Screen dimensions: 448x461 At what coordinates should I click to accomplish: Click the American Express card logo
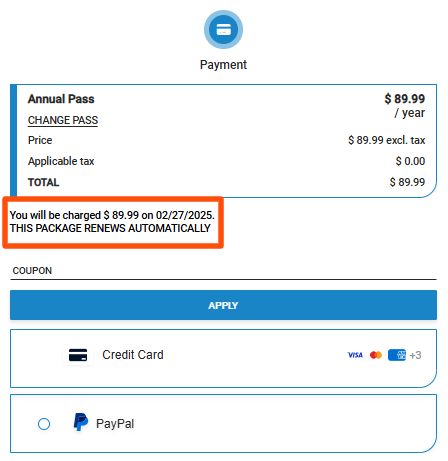pyautogui.click(x=397, y=355)
